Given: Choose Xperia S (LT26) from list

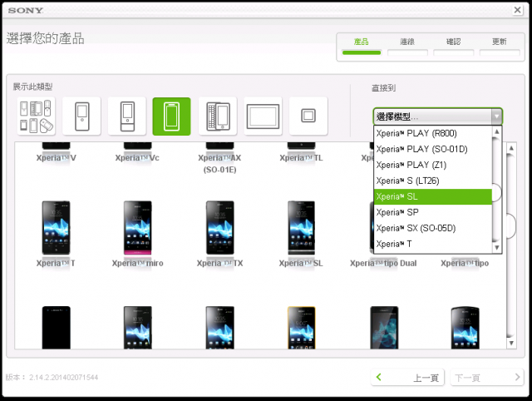Looking at the screenshot, I should coord(433,181).
